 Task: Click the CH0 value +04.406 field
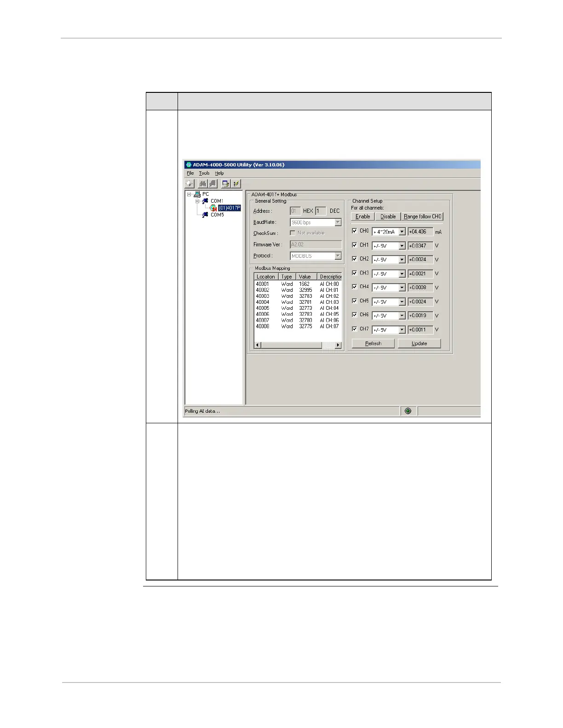click(x=420, y=232)
